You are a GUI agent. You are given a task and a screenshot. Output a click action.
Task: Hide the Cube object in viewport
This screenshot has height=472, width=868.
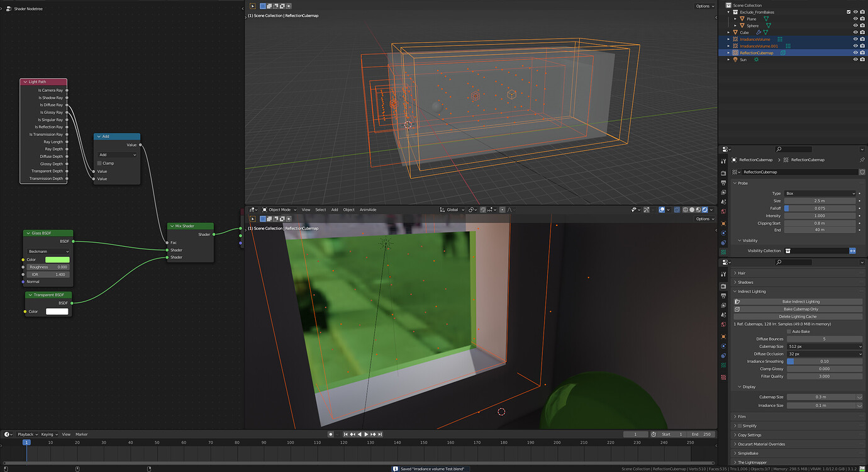(855, 33)
